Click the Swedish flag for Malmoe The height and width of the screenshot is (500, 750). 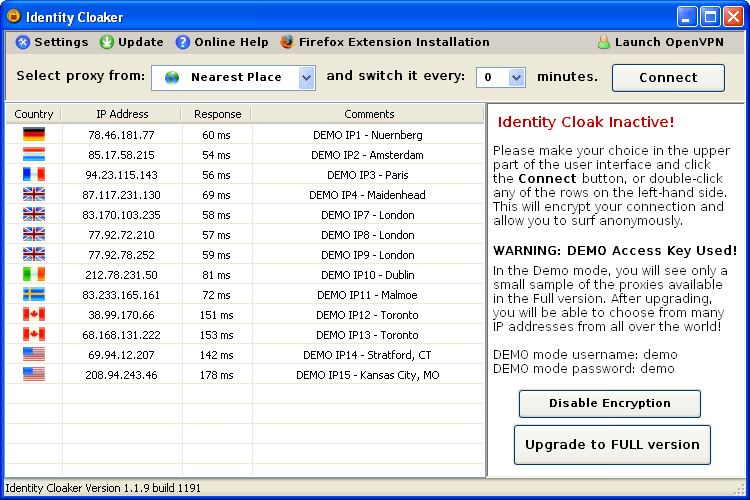(34, 295)
